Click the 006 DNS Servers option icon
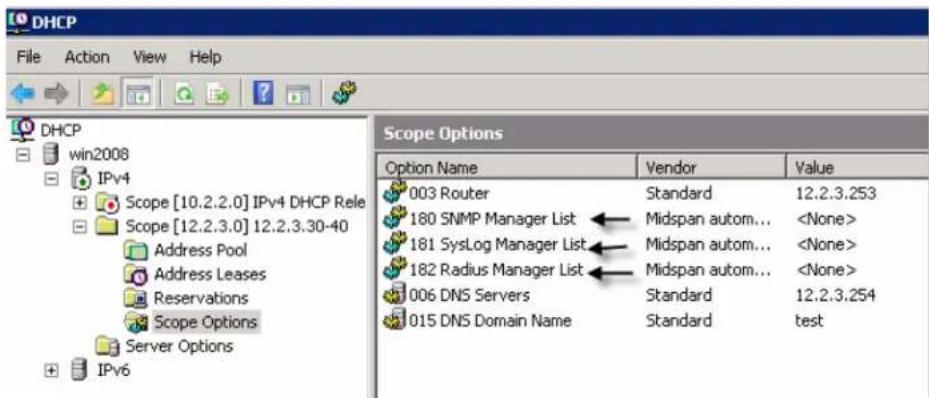929x398 pixels. pyautogui.click(x=395, y=294)
